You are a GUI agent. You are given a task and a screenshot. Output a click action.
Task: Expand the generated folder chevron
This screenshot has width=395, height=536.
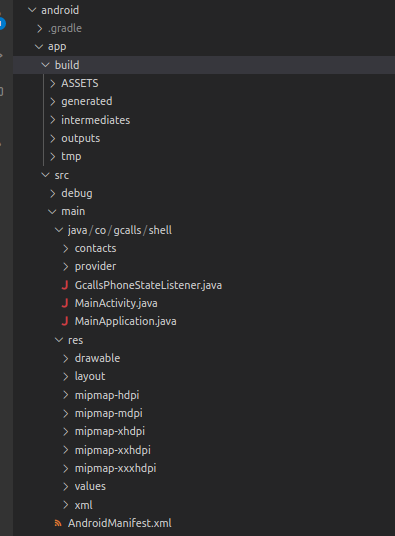53,102
